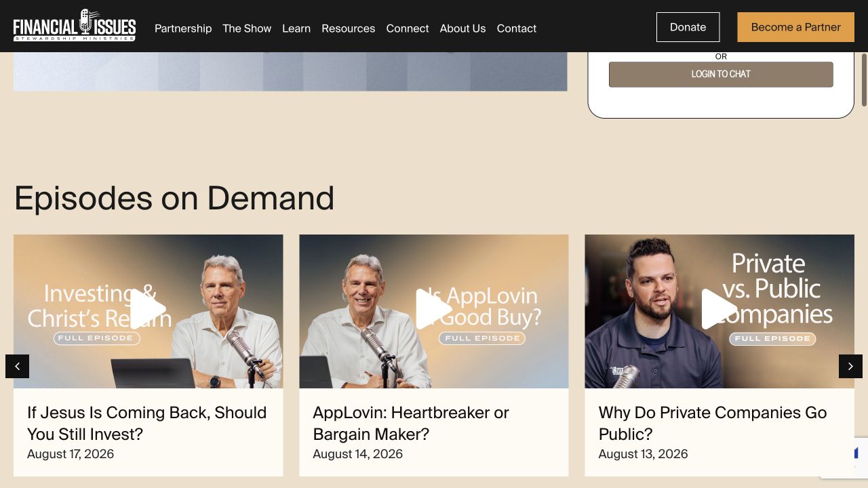Click the August 17, 2026 date
This screenshot has width=868, height=488.
point(71,454)
